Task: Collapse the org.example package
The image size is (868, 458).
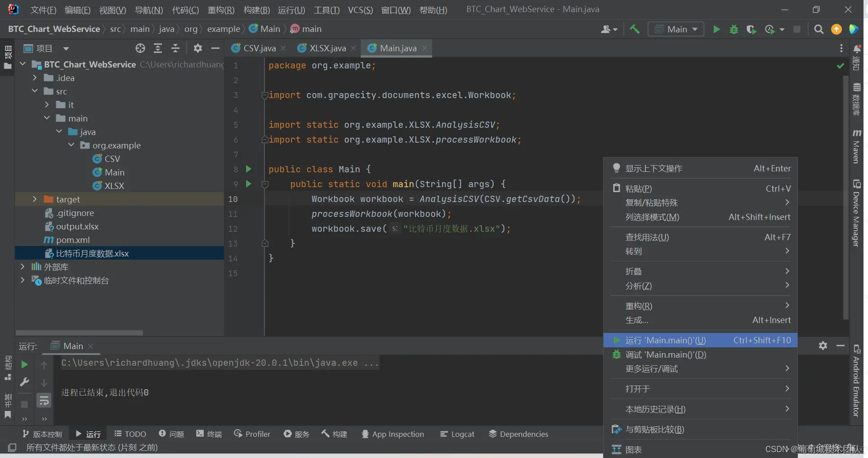Action: [x=71, y=145]
